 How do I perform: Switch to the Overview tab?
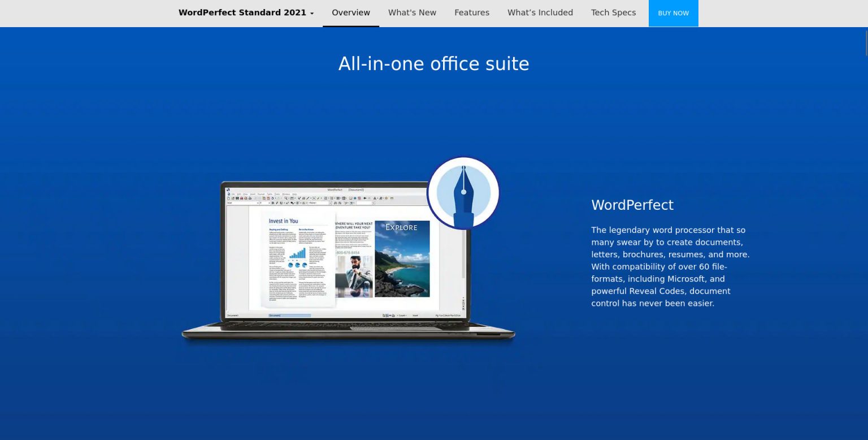point(350,13)
